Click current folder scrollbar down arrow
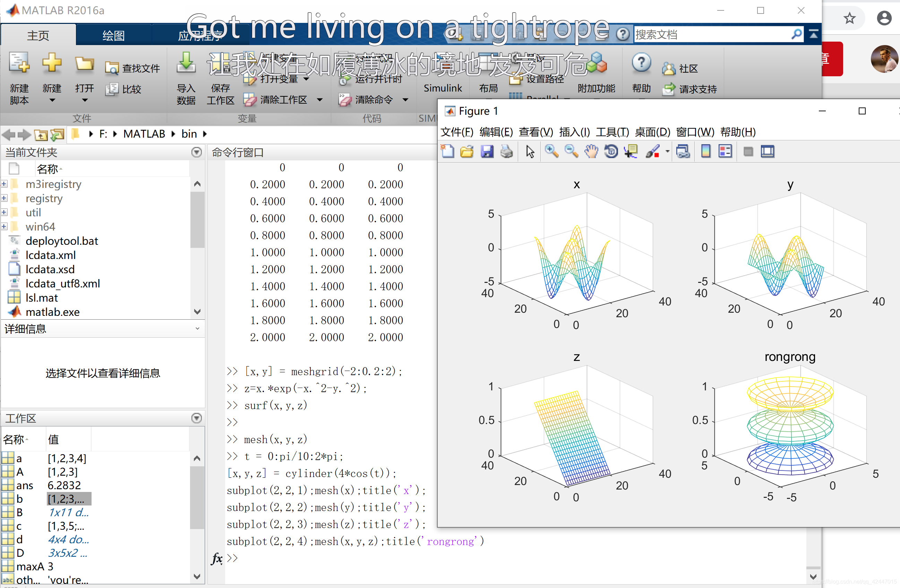 click(x=197, y=312)
